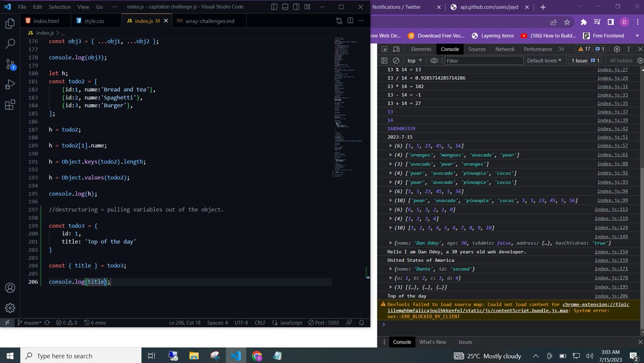Toggle the console sidebar panel
Image resolution: width=644 pixels, height=363 pixels.
[385, 61]
